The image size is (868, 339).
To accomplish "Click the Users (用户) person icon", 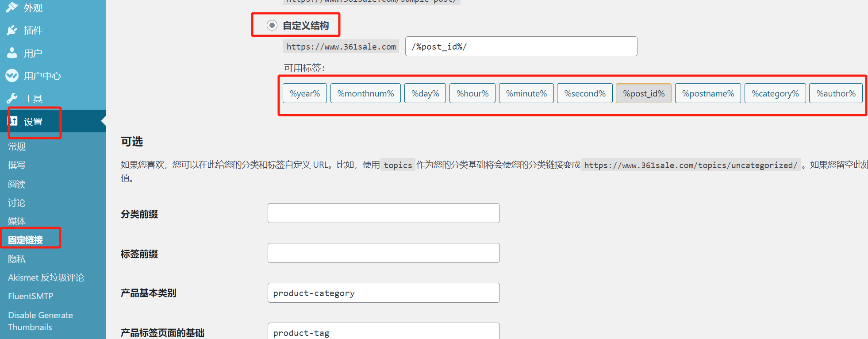I will point(12,53).
